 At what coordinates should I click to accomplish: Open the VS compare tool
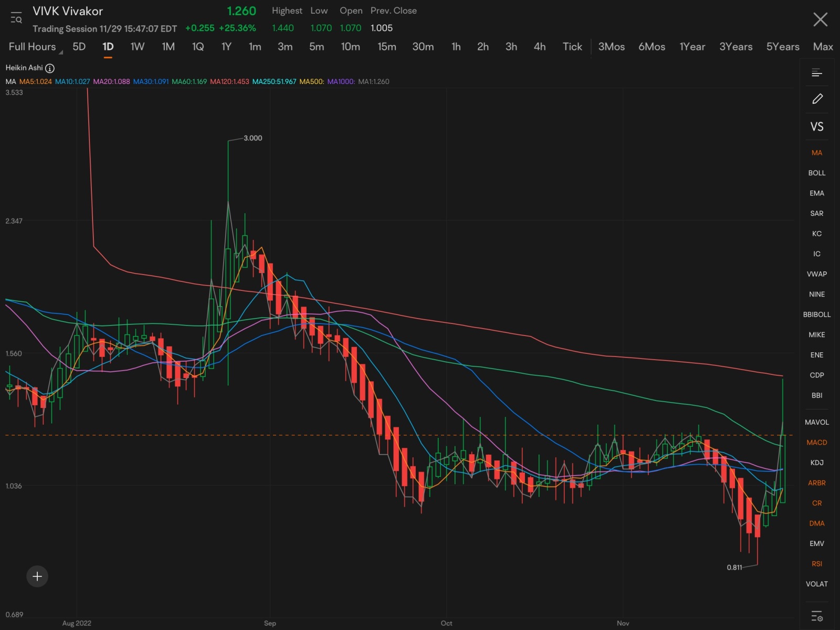[x=817, y=127]
